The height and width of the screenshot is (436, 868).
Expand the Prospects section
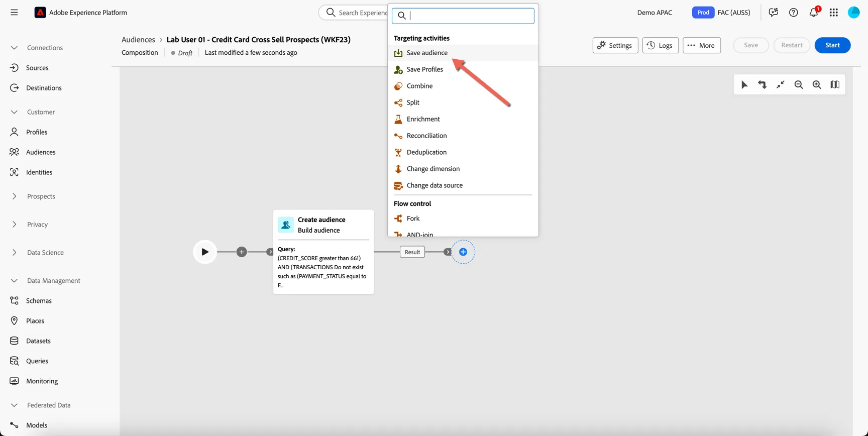point(14,196)
